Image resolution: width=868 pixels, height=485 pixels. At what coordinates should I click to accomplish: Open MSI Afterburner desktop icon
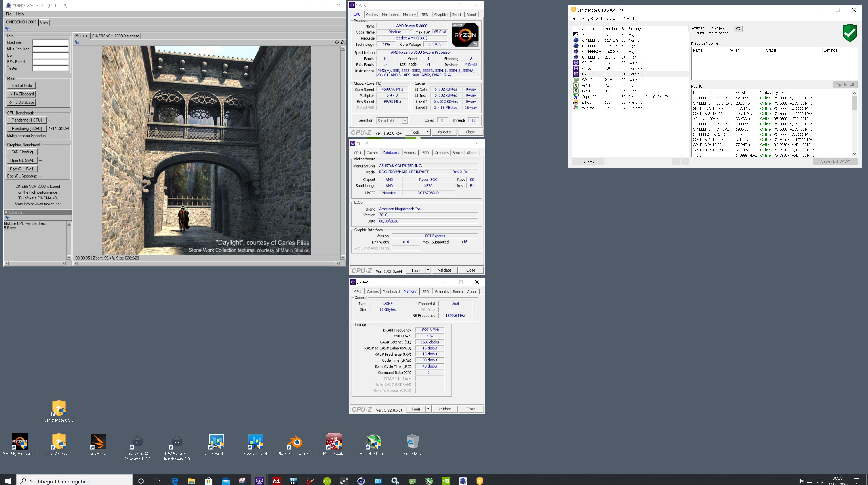tap(373, 444)
